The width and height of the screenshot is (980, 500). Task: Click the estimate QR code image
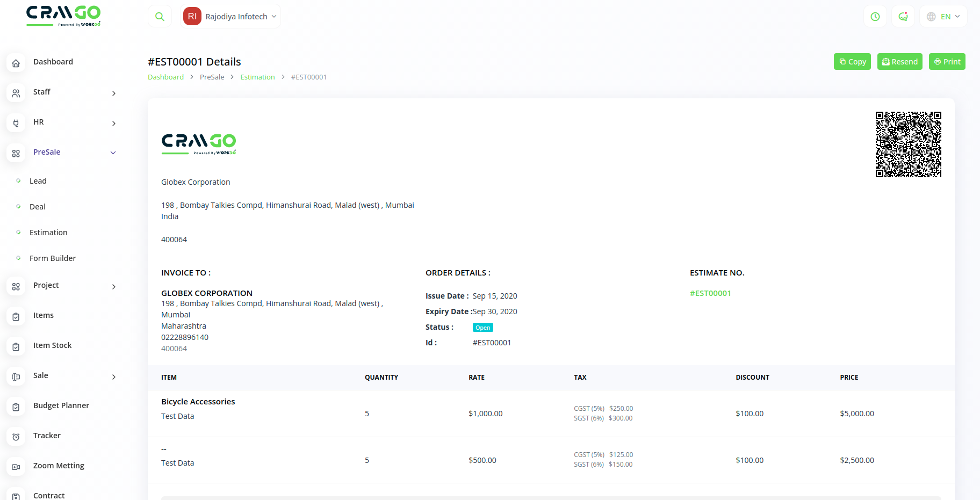[908, 144]
